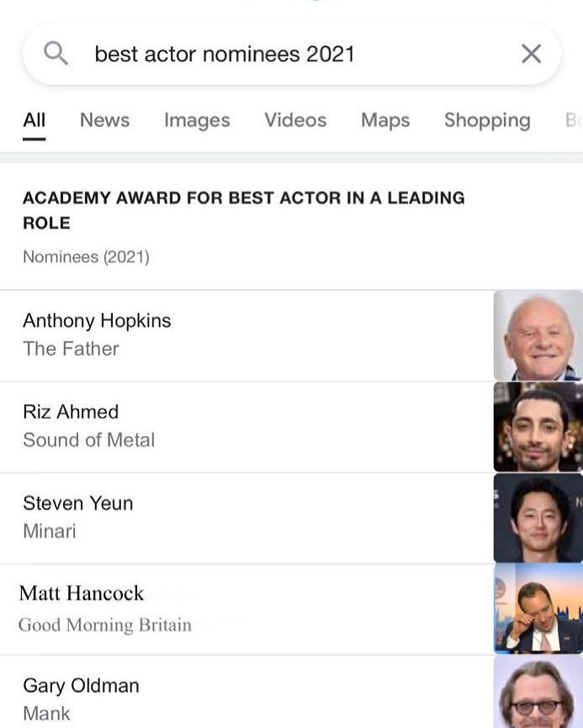Tap the Steven Yeun nominee name

(x=77, y=504)
